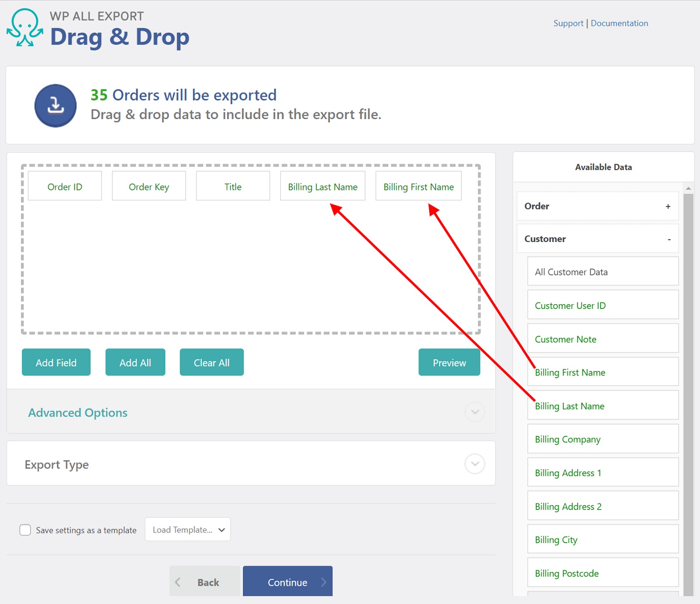The image size is (700, 604).
Task: Open the Load Template dropdown
Action: [x=188, y=530]
